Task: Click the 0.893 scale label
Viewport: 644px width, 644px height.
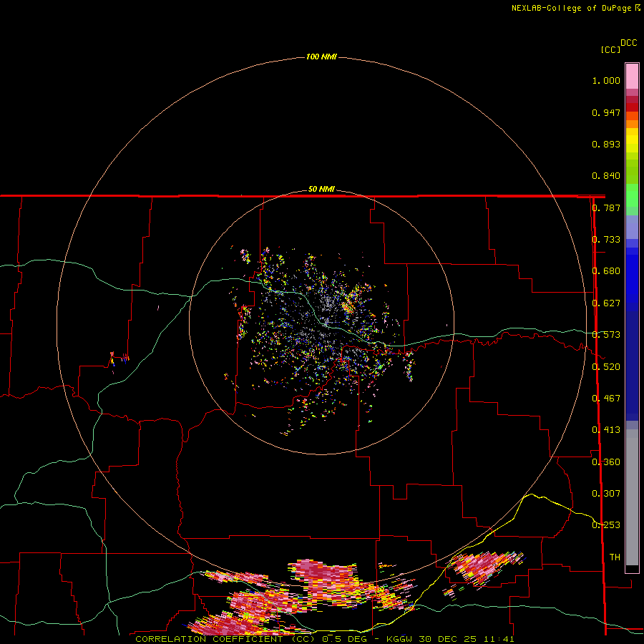Action: (x=606, y=144)
